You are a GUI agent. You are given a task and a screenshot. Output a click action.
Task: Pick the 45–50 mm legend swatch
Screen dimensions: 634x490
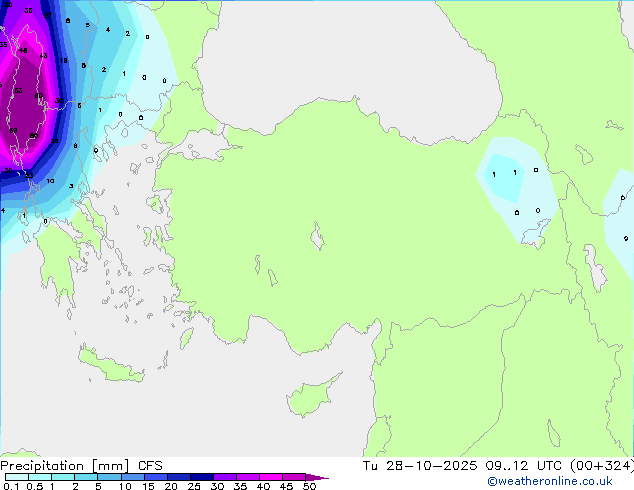[294, 477]
